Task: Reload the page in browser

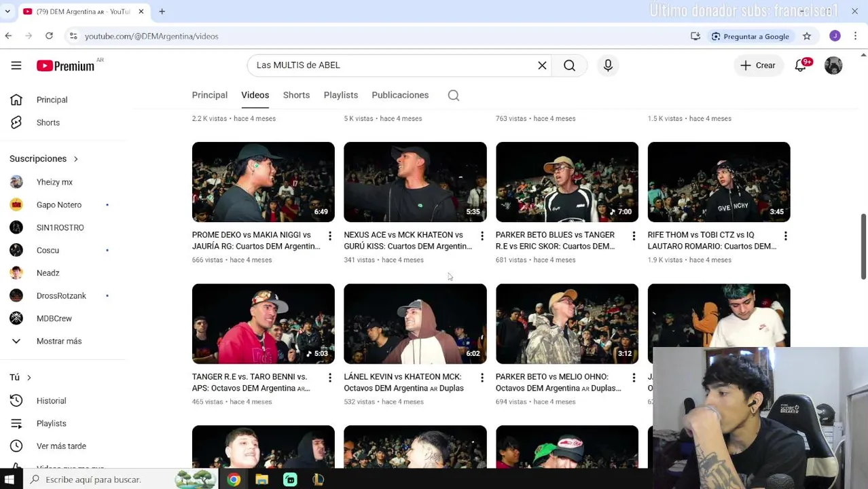Action: pos(49,36)
